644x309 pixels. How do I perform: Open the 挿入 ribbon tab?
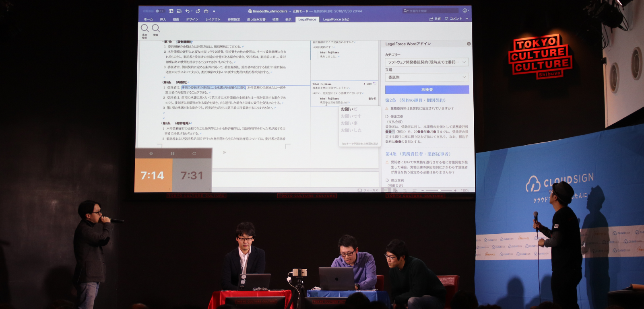coord(163,19)
